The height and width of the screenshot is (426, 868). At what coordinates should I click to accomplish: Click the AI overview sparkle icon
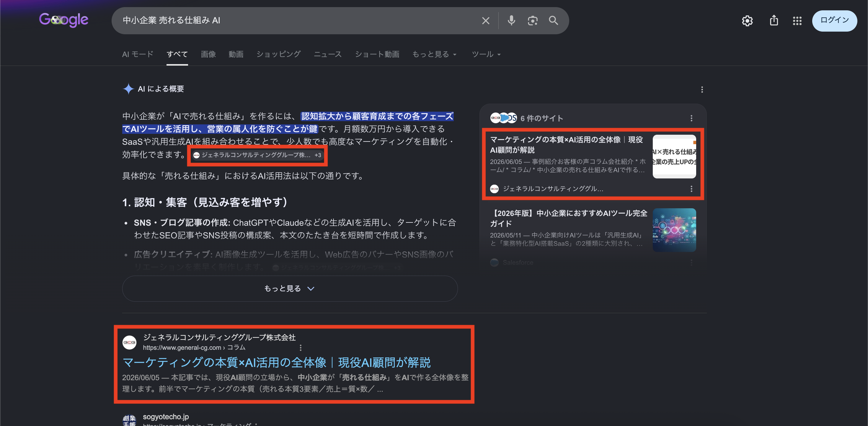(128, 89)
